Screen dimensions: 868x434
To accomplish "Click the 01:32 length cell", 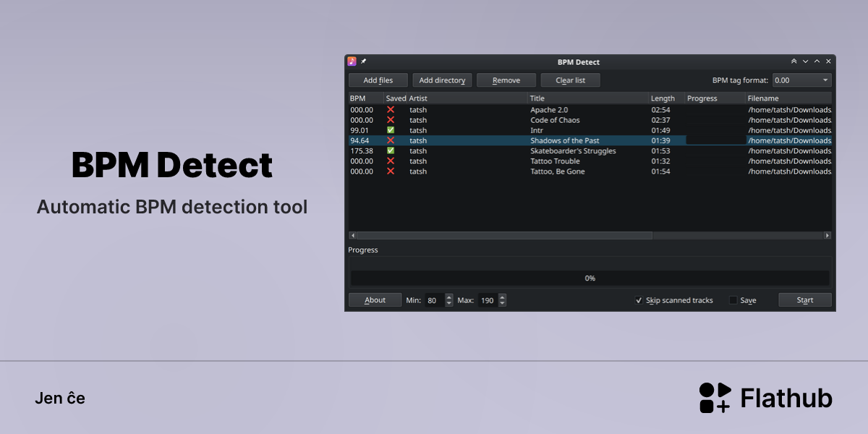I will [660, 161].
